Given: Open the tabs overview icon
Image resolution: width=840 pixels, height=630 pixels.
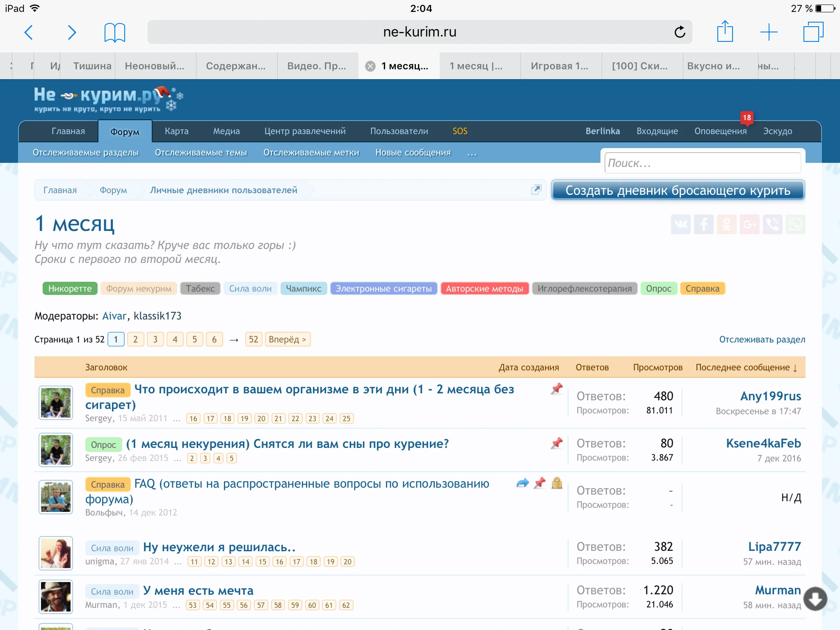Looking at the screenshot, I should click(x=813, y=32).
